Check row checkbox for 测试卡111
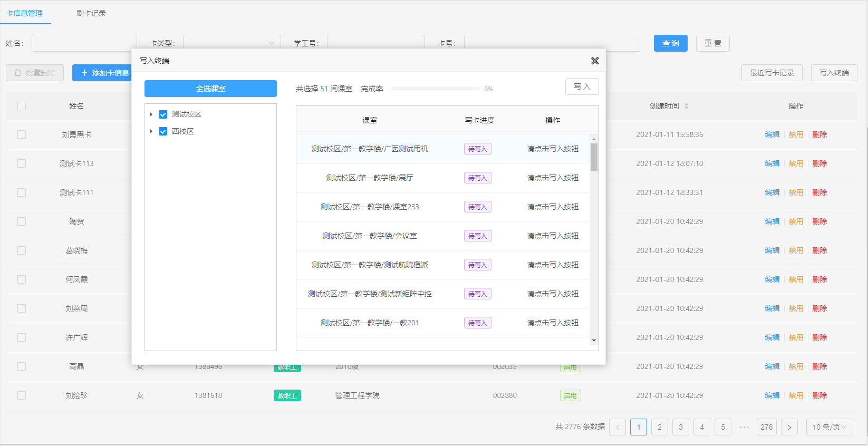 [22, 192]
